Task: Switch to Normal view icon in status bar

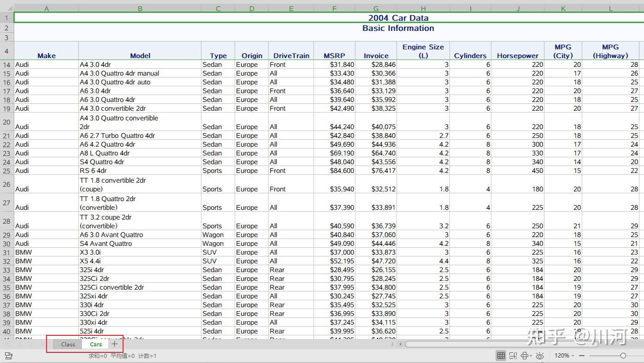Action: (x=501, y=356)
